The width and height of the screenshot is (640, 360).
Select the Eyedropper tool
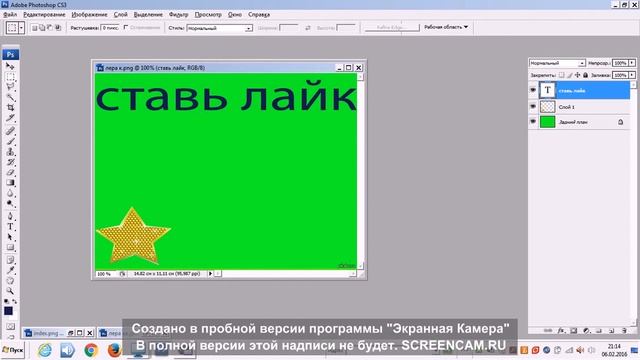pos(10,270)
